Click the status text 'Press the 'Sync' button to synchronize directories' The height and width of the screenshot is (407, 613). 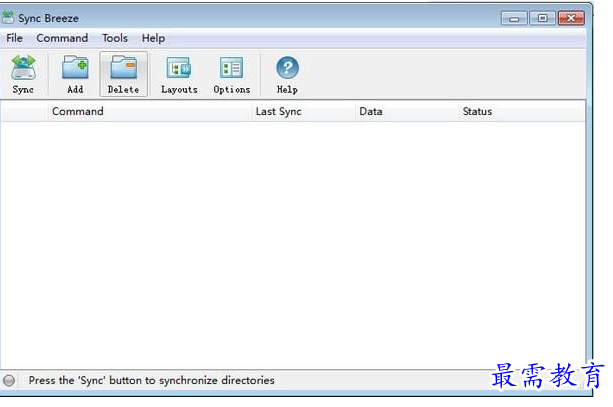tap(152, 380)
